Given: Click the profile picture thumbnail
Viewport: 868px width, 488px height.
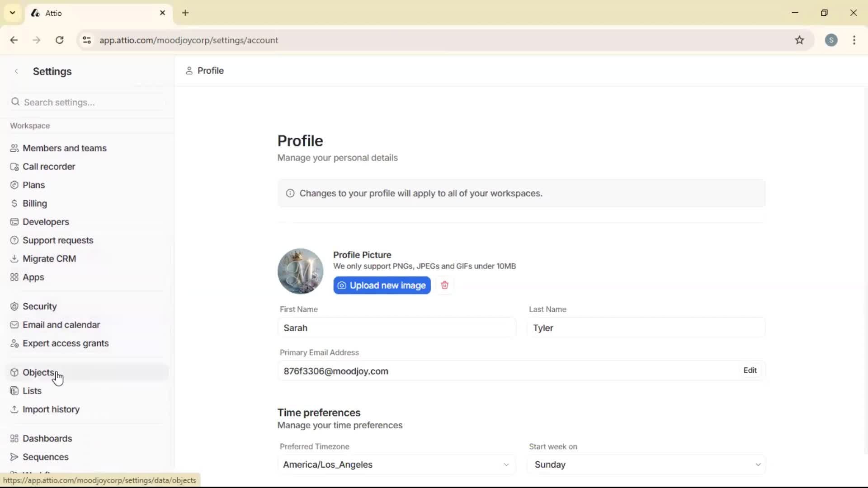Looking at the screenshot, I should (x=301, y=271).
